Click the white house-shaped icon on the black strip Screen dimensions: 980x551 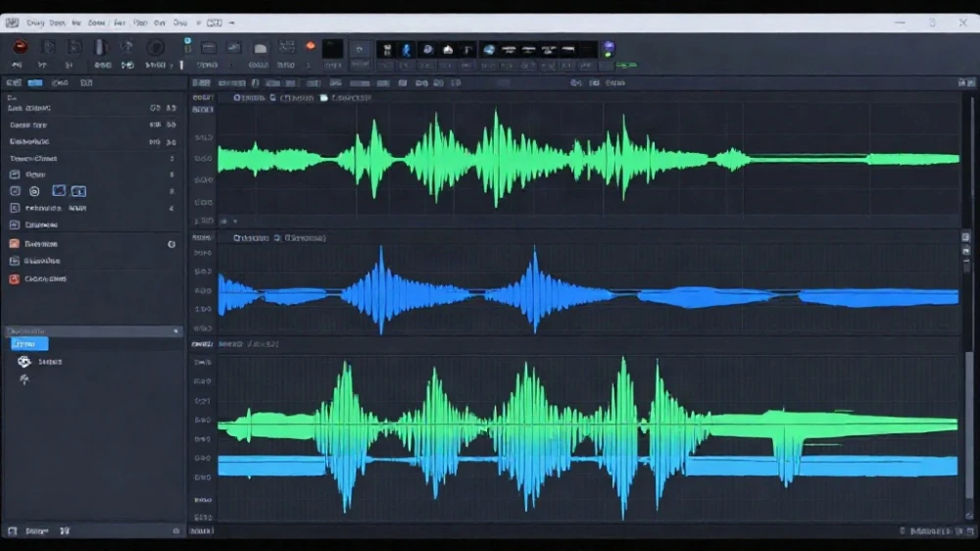[x=448, y=50]
